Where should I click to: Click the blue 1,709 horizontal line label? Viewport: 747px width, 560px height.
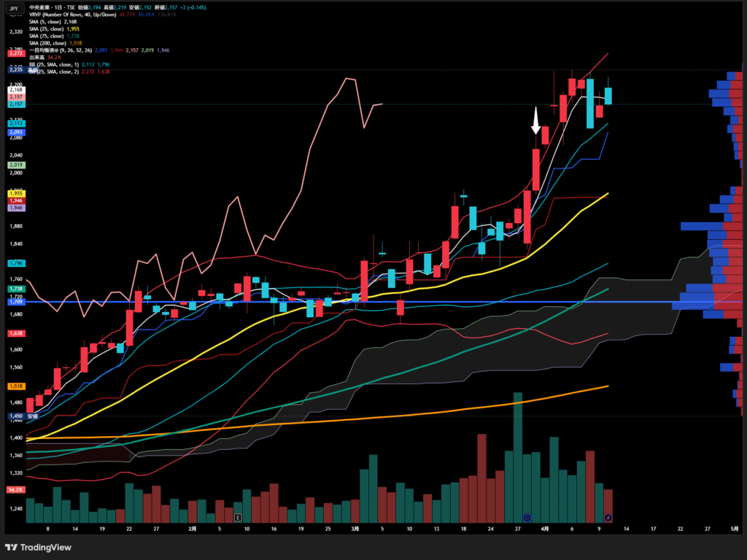(x=15, y=300)
